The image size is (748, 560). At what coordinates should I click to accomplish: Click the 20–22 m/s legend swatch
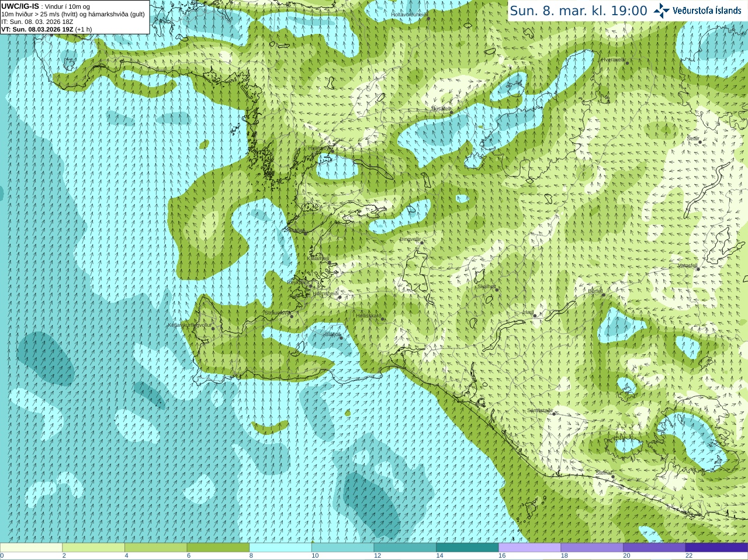tap(654, 548)
